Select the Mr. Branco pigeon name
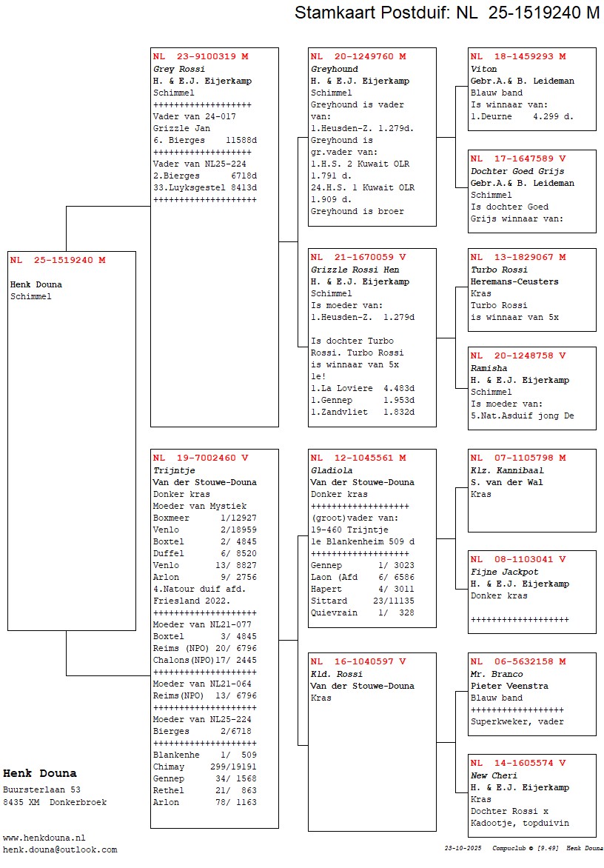The image size is (604, 868). 497,674
